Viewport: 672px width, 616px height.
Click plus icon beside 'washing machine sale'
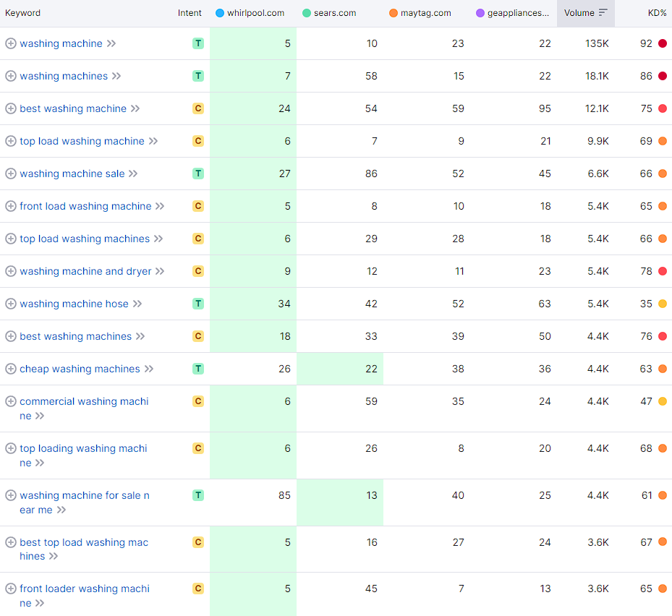tap(11, 174)
